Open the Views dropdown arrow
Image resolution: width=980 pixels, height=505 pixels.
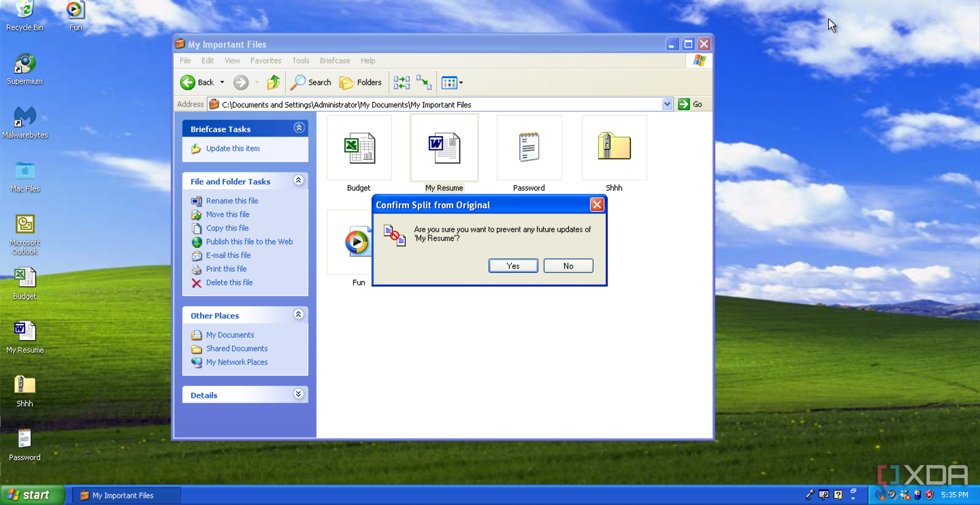(x=461, y=82)
